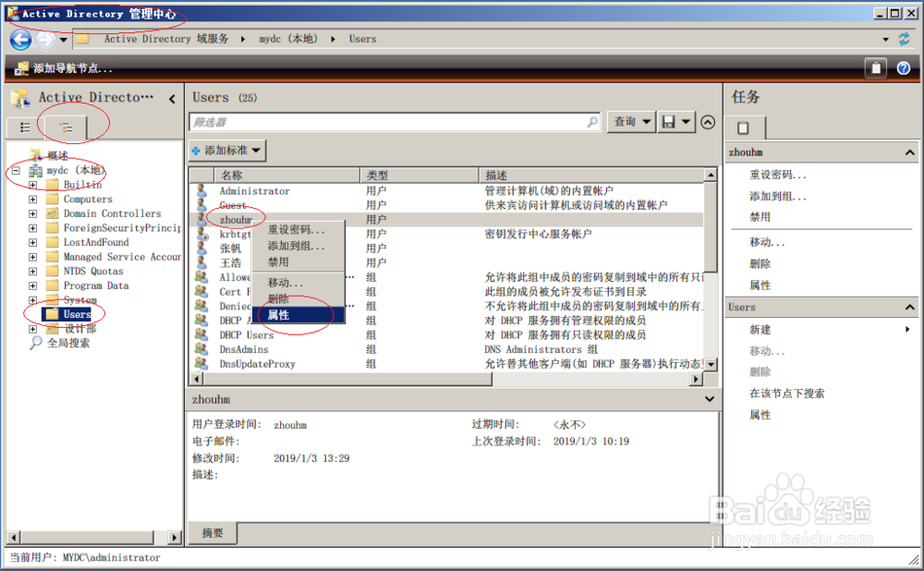The width and height of the screenshot is (924, 571).
Task: Select the NTDS Quotas folder
Action: (93, 271)
